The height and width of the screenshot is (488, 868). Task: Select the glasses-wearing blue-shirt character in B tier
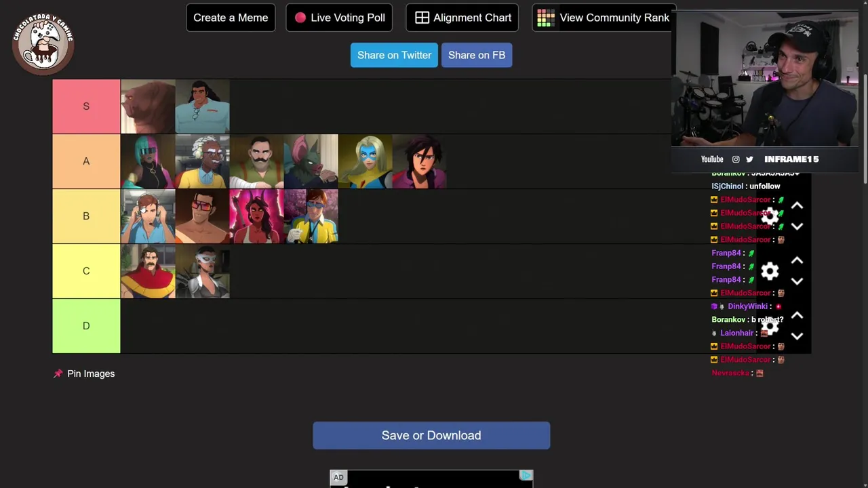pos(148,216)
